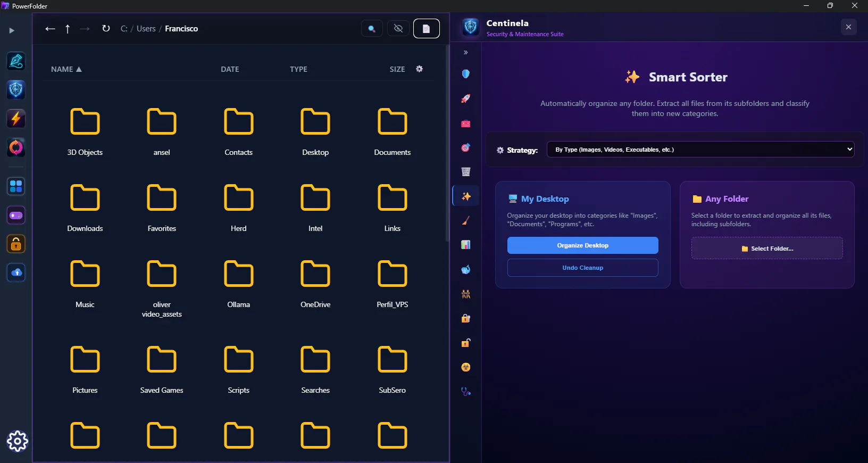Toggle the document view button in toolbar
The width and height of the screenshot is (868, 463).
[426, 29]
